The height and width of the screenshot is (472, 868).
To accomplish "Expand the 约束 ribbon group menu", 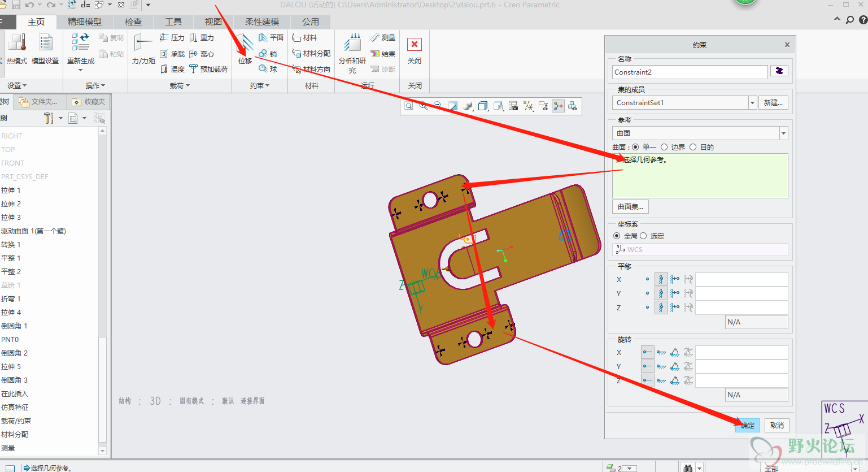I will click(x=260, y=85).
